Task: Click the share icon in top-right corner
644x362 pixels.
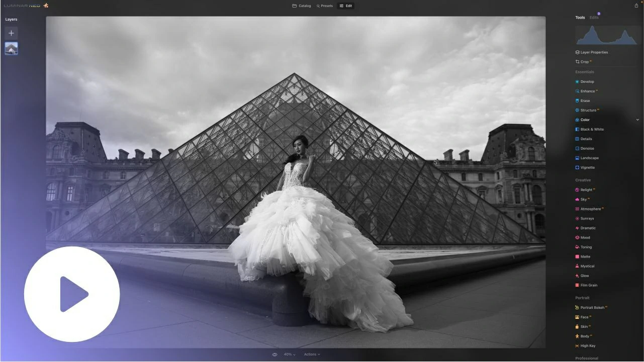Action: click(x=636, y=6)
